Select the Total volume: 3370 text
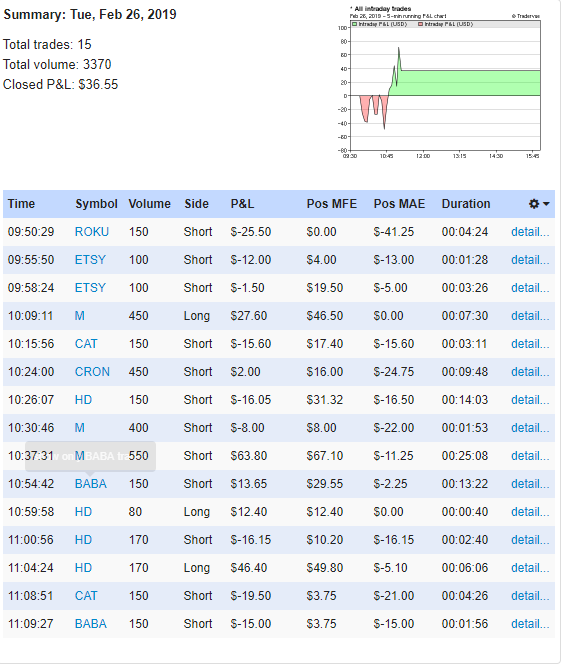563x666 pixels. pyautogui.click(x=57, y=65)
